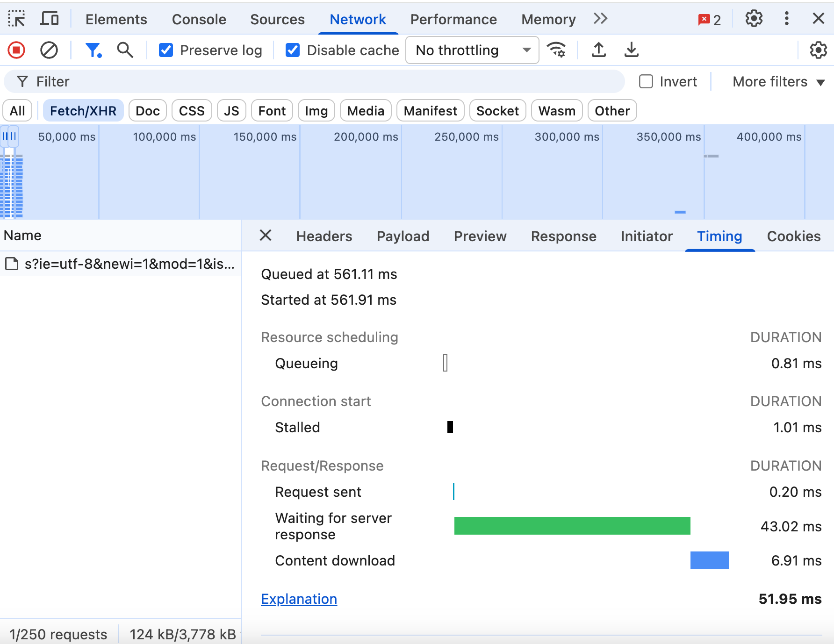
Task: Clear the network log
Action: click(x=49, y=50)
